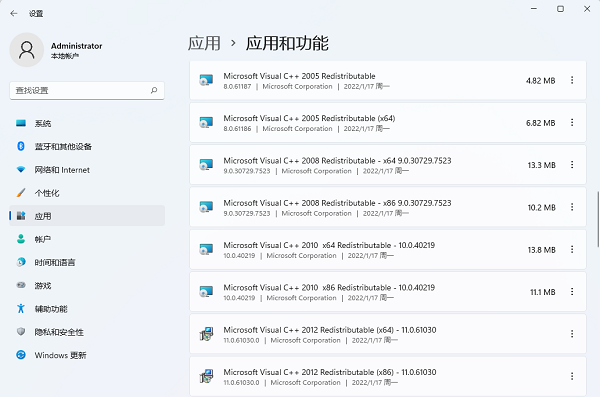Click the 11.1 MB size value
600x397 pixels.
[x=543, y=292]
